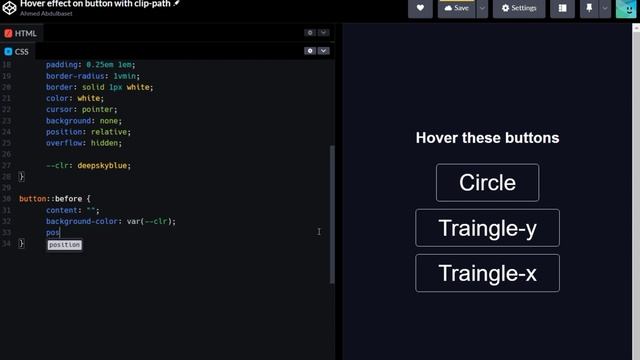Change the editor layout view icon
640x360 pixels.
point(562,8)
